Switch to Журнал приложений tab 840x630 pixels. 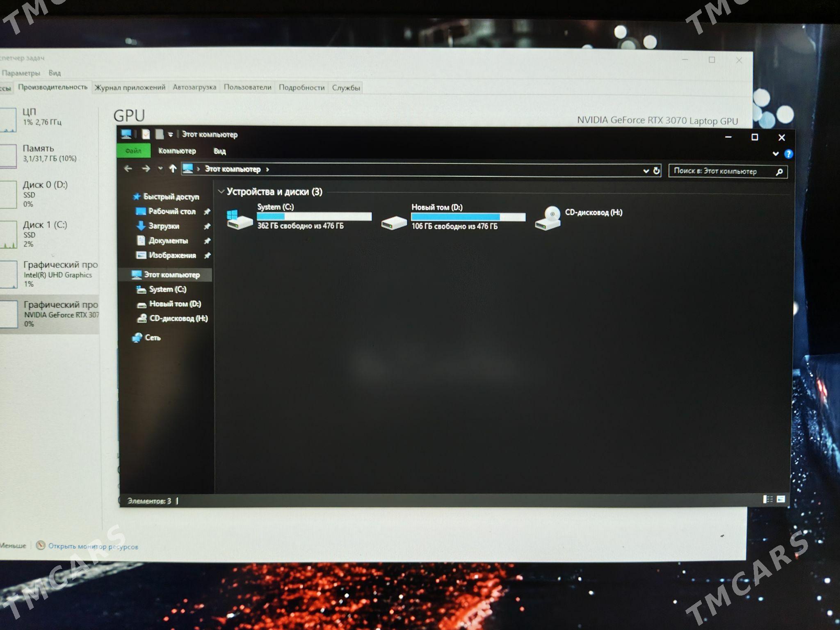[130, 87]
